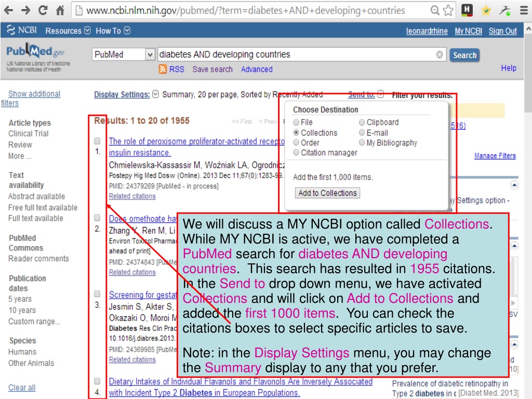Click Show additional filters link
The width and height of the screenshot is (532, 399).
click(31, 98)
